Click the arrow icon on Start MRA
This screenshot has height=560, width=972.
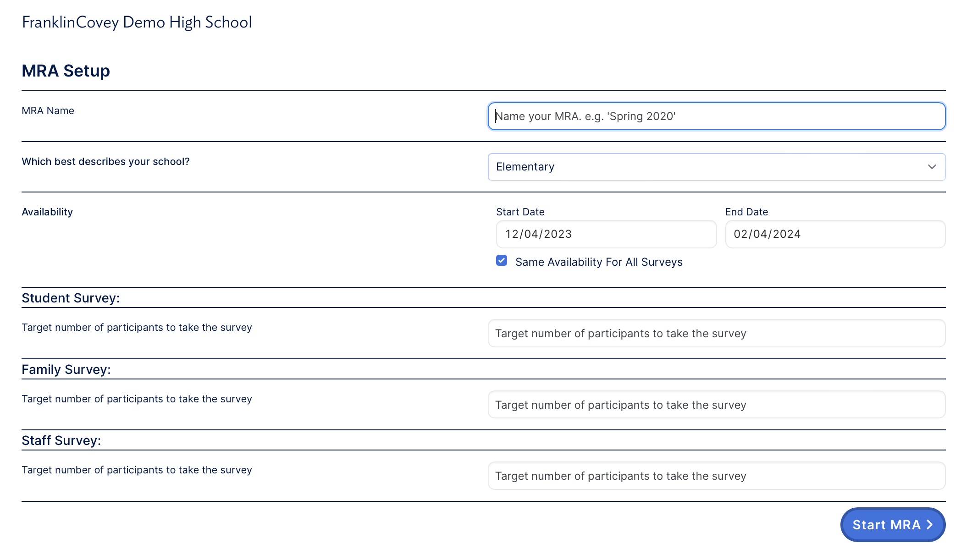tap(930, 525)
